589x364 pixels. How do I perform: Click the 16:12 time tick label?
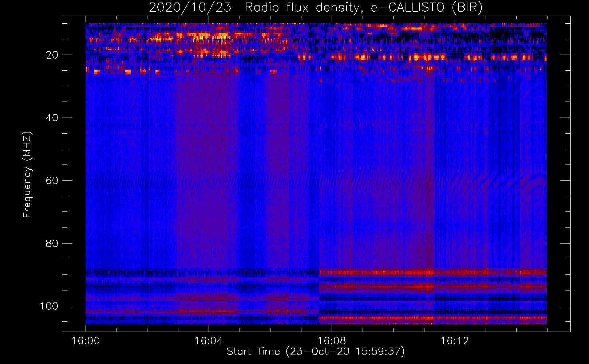455,341
